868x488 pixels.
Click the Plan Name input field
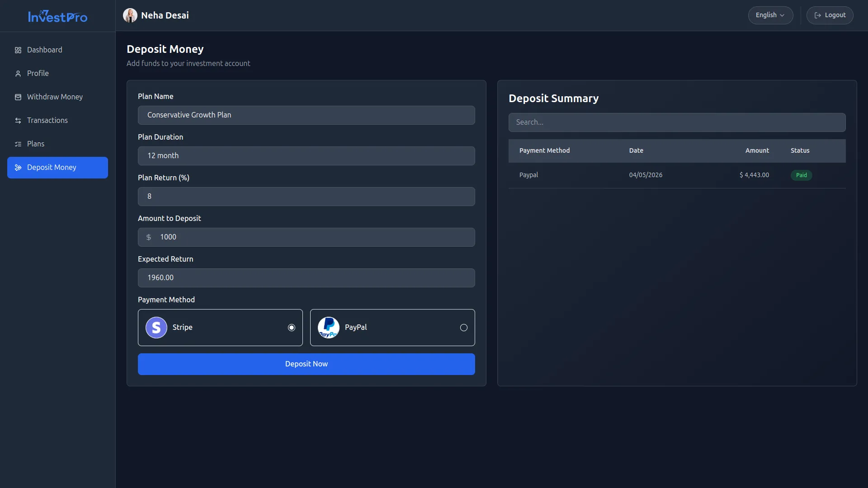(307, 115)
